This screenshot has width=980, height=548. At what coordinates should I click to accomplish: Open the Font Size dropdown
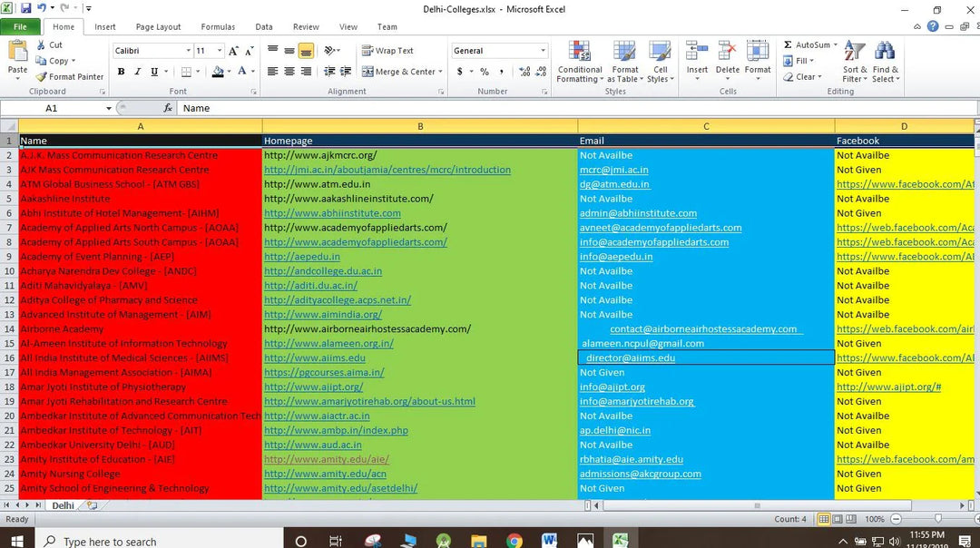pyautogui.click(x=201, y=50)
